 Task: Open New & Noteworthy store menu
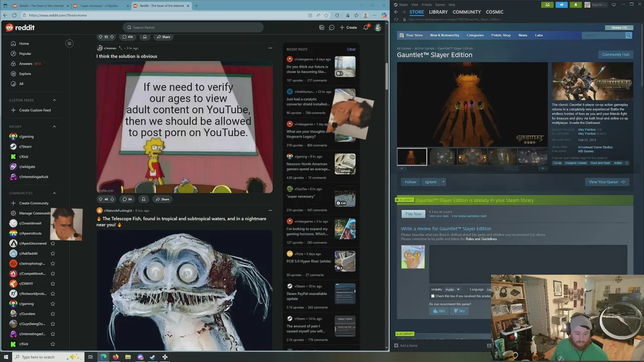point(445,35)
